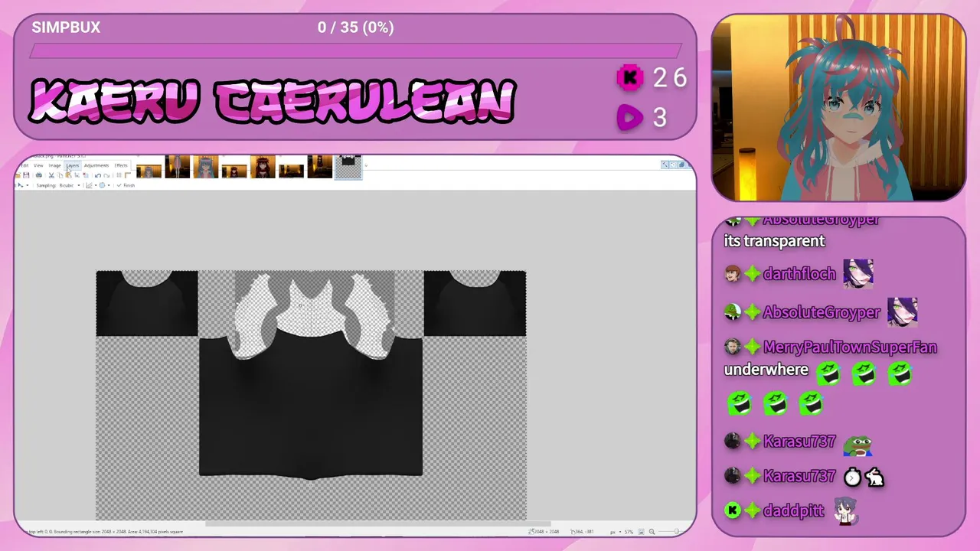This screenshot has width=980, height=551.
Task: Click the Pepe frog emote in chat
Action: coord(857,445)
